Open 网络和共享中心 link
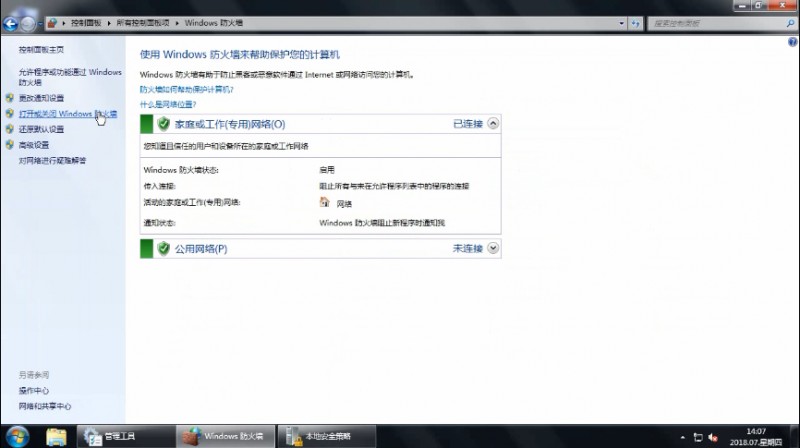800x448 pixels. (x=45, y=406)
